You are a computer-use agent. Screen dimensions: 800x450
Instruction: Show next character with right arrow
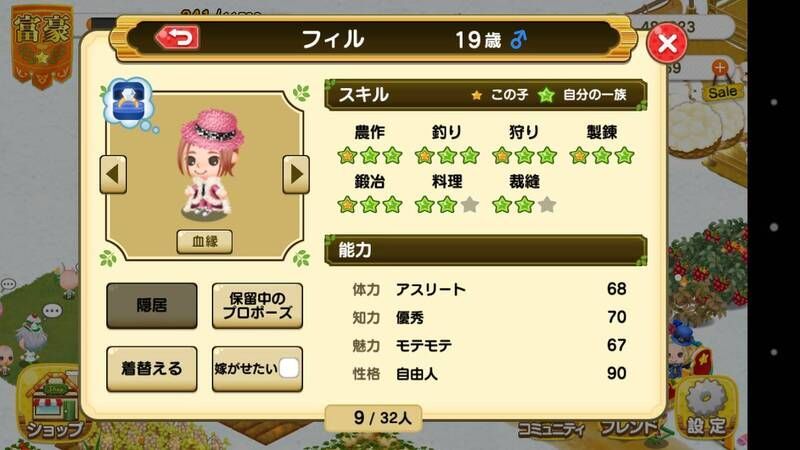(x=296, y=174)
